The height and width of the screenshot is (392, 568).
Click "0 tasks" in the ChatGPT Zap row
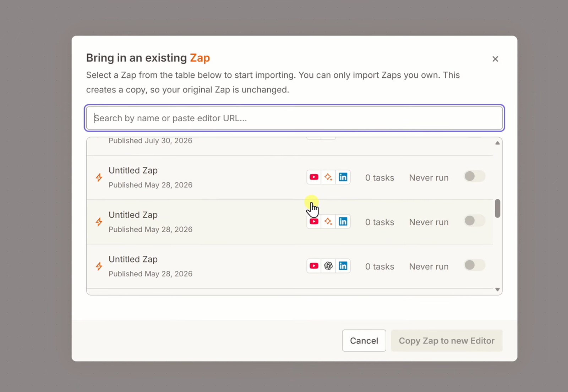click(379, 266)
